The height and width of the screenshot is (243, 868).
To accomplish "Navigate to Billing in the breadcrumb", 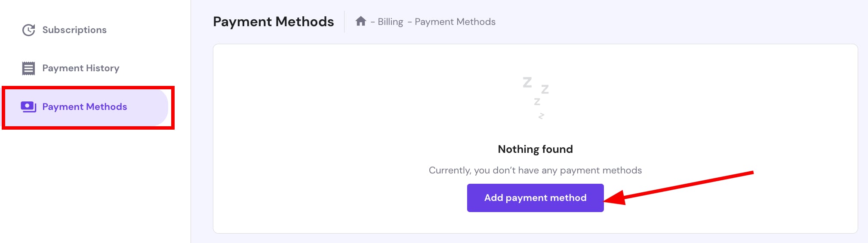I will pos(390,22).
